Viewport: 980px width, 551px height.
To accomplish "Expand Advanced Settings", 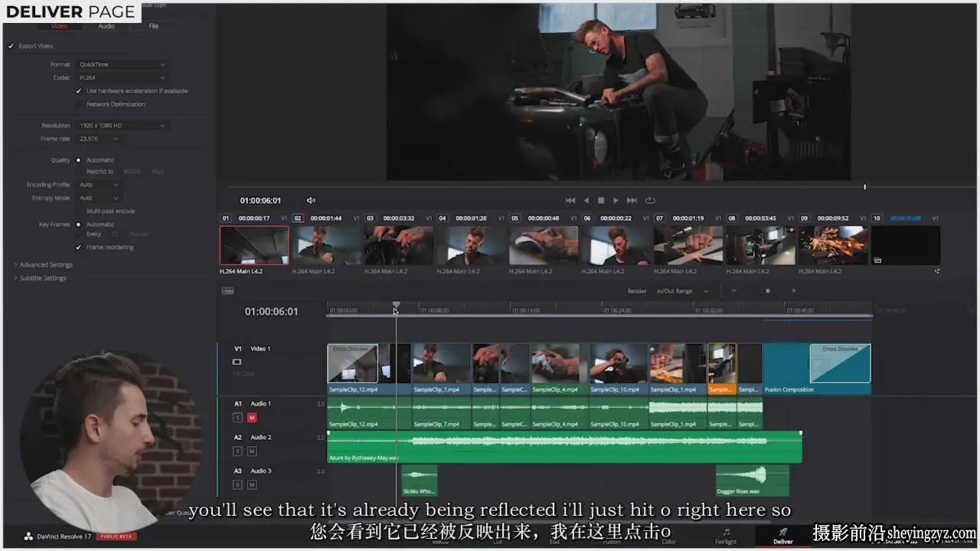I will click(x=43, y=265).
